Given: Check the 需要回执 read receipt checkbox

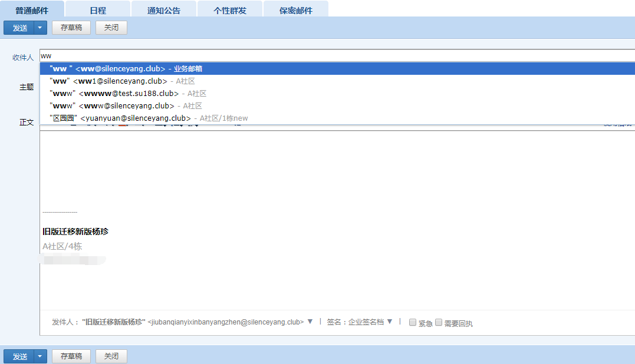Looking at the screenshot, I should pyautogui.click(x=439, y=323).
